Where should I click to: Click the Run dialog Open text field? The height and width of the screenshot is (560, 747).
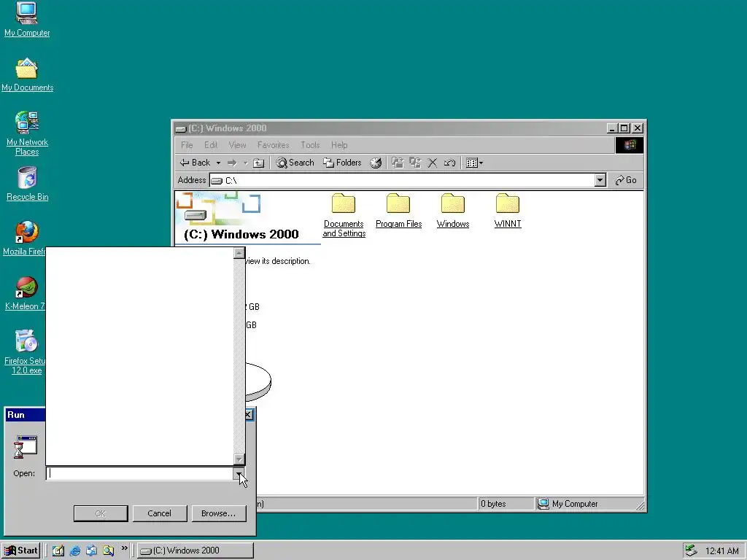click(139, 473)
